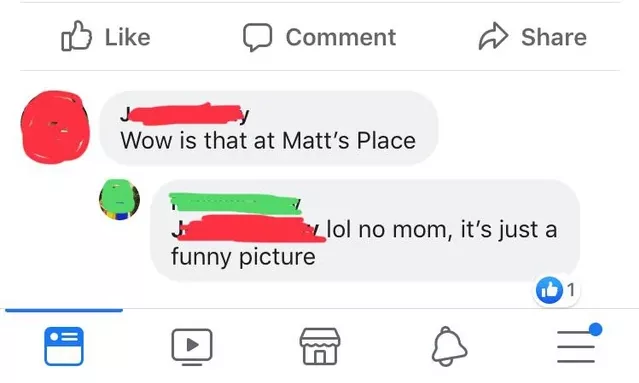This screenshot has height=383, width=639.
Task: Tap the blue notification dot on menu
Action: click(595, 329)
